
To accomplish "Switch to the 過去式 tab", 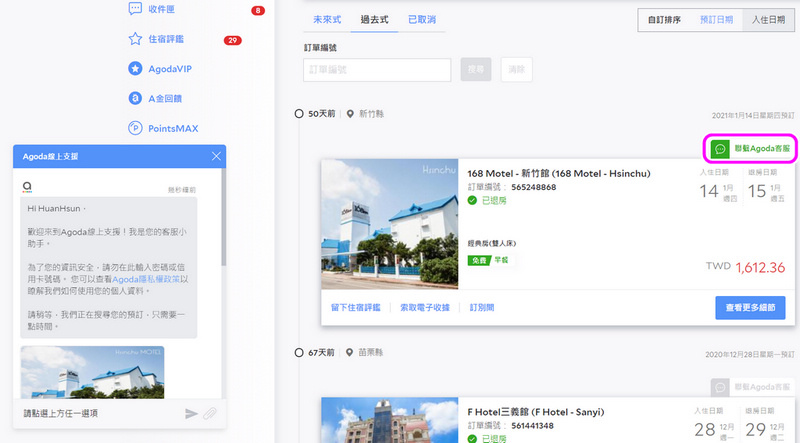I will 374,19.
